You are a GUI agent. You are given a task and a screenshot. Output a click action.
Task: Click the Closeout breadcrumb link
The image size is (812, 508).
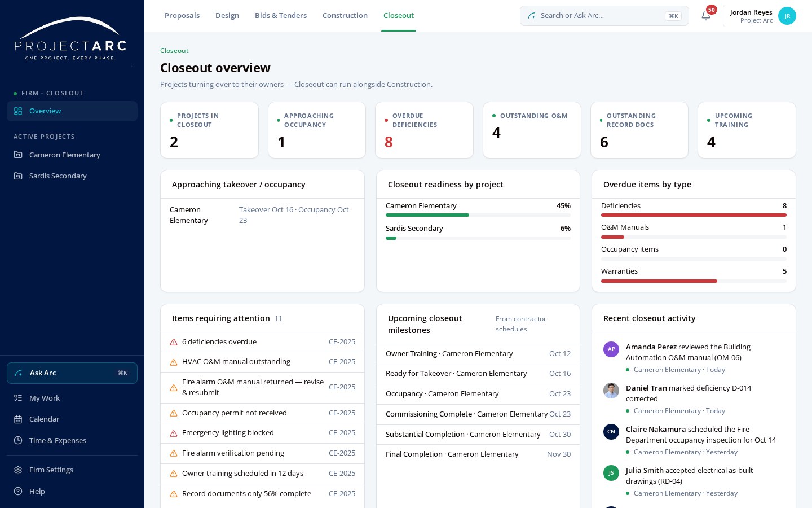coord(174,51)
